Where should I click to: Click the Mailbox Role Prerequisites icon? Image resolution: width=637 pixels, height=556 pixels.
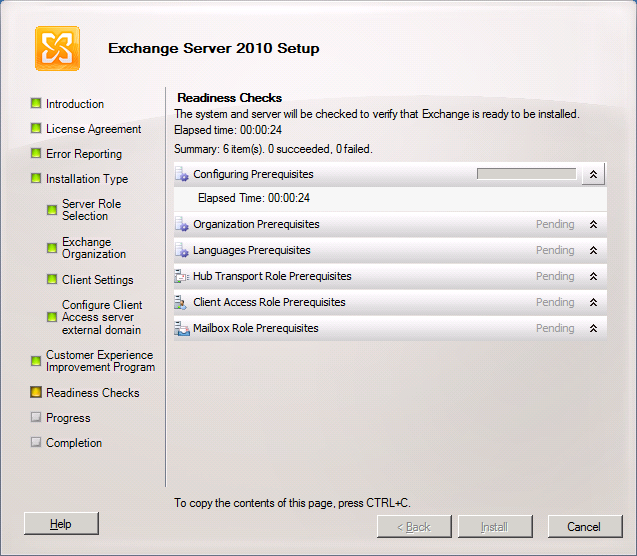[x=182, y=329]
